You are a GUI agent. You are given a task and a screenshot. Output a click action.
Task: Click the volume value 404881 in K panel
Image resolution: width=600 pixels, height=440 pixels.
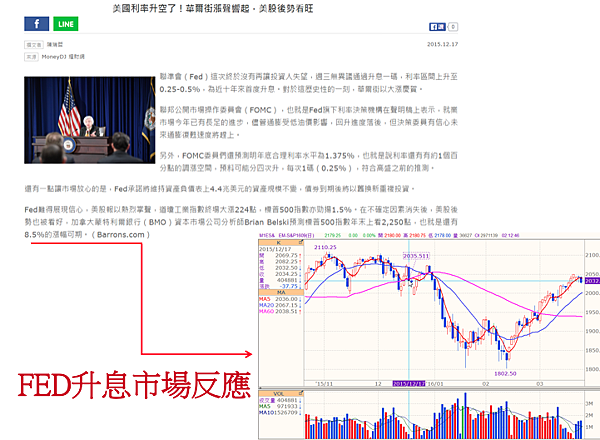click(287, 280)
